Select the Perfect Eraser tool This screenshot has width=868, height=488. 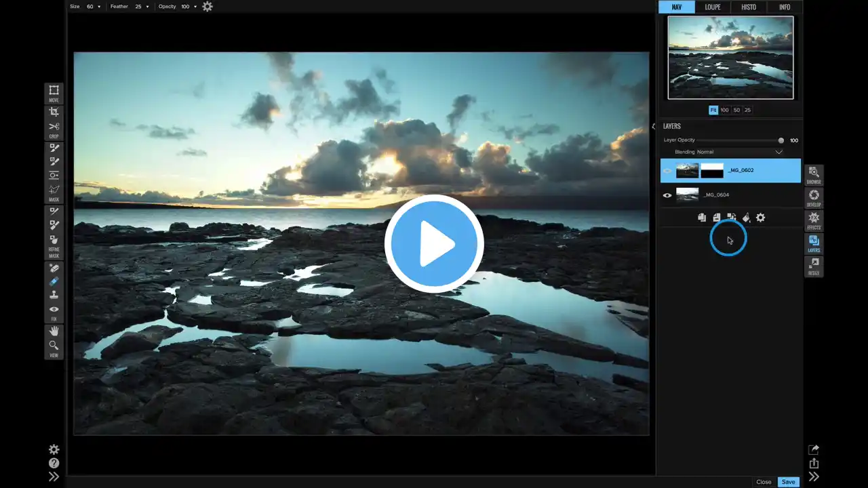point(54,268)
